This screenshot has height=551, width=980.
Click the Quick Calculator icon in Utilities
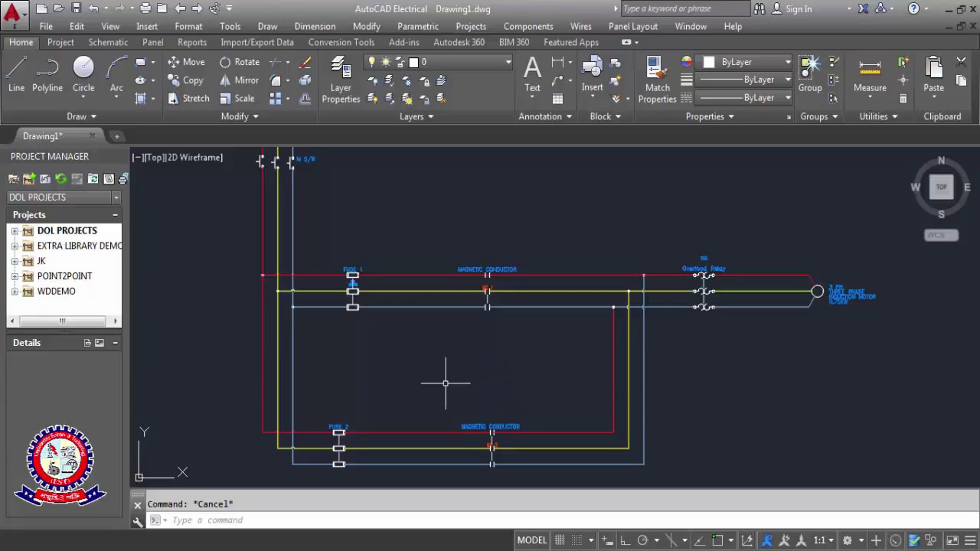click(x=903, y=98)
